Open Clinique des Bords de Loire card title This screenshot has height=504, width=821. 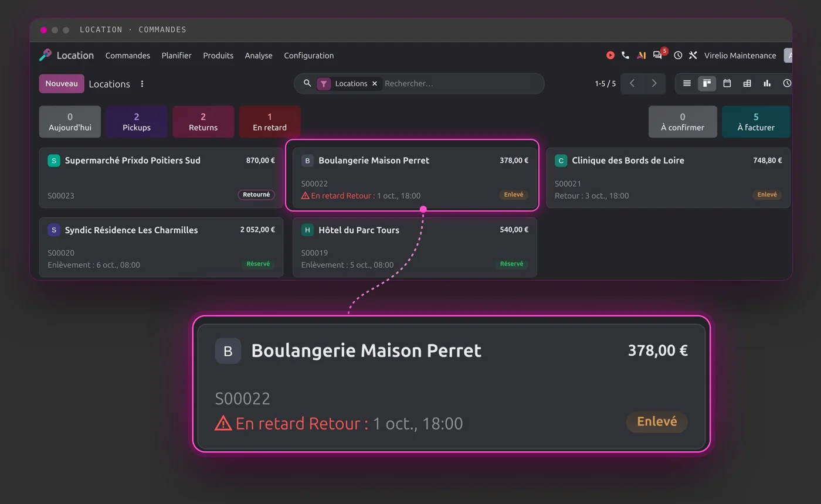(x=628, y=161)
